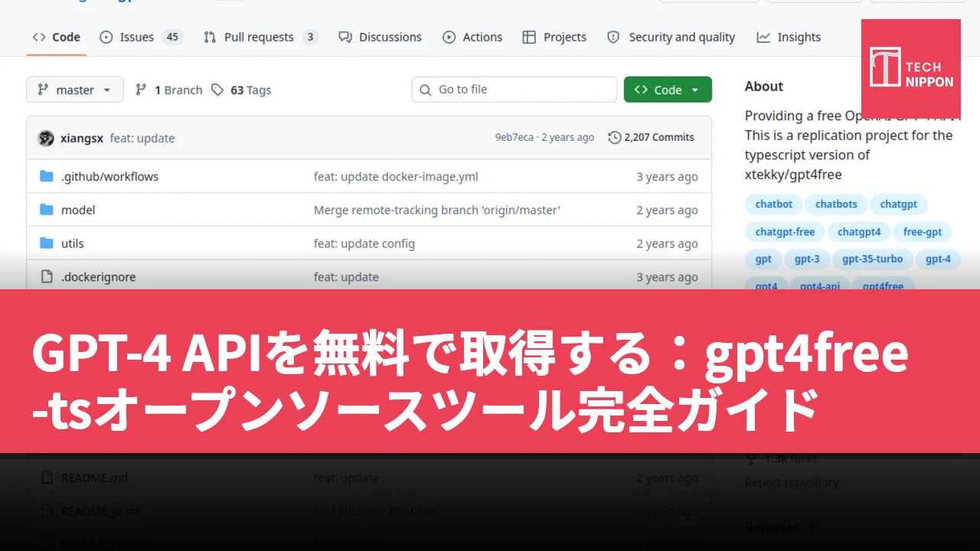The image size is (980, 551).
Task: Open commit "feat: update config"
Action: tap(364, 243)
